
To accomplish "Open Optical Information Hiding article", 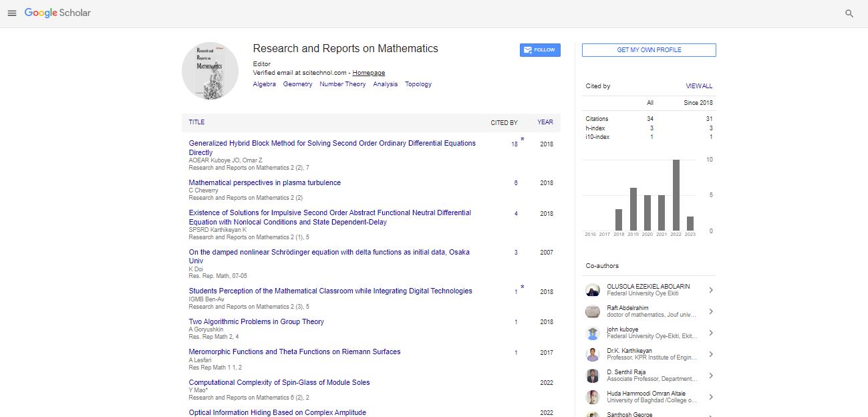I will point(277,412).
